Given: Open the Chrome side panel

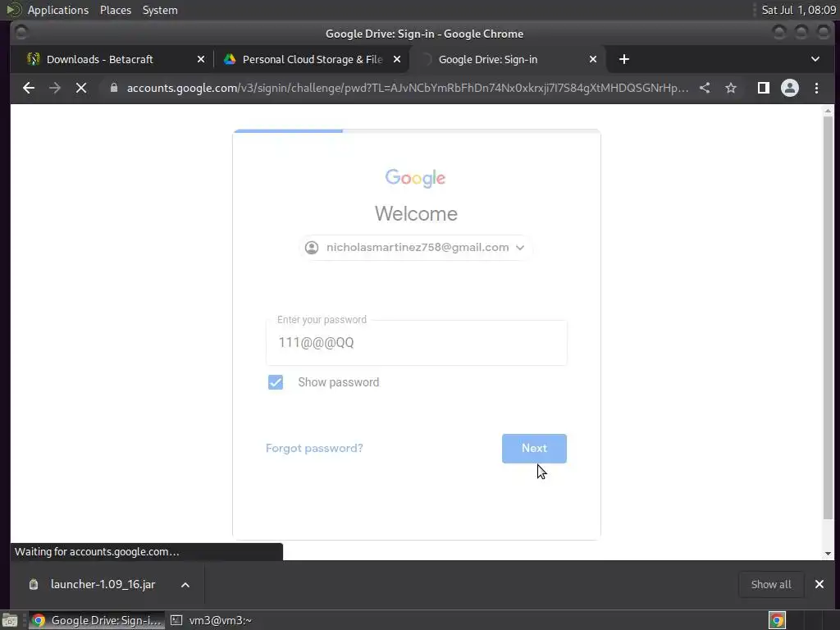Looking at the screenshot, I should point(764,88).
